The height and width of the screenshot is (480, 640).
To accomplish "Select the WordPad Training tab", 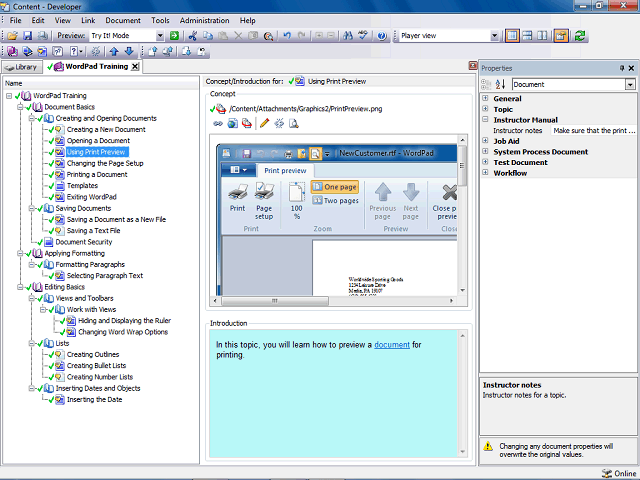I will click(x=93, y=67).
